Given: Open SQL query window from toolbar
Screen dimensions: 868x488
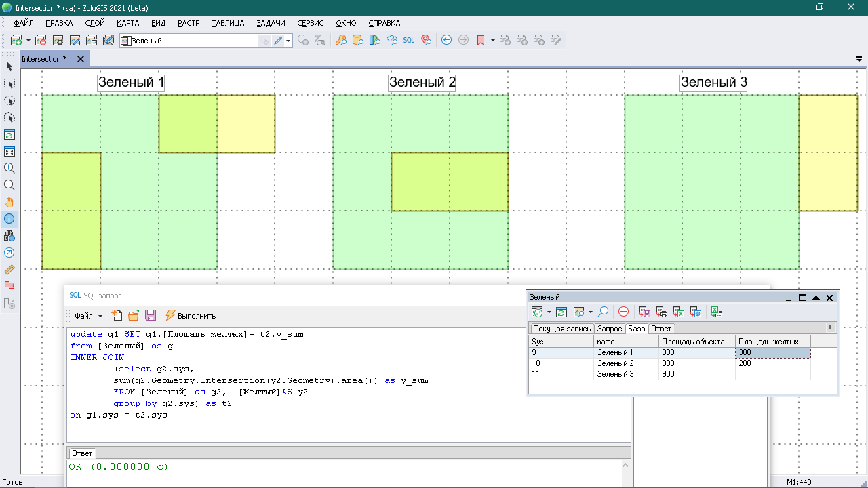Looking at the screenshot, I should [409, 41].
